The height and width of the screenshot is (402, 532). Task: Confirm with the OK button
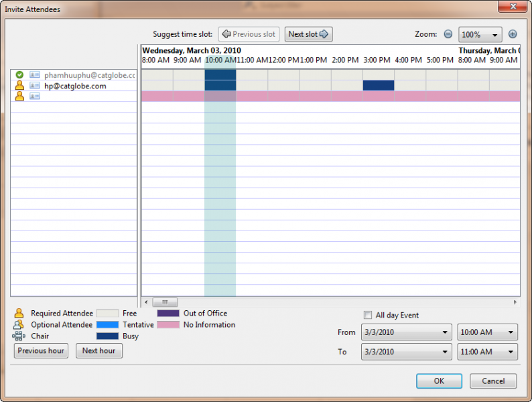pyautogui.click(x=439, y=381)
